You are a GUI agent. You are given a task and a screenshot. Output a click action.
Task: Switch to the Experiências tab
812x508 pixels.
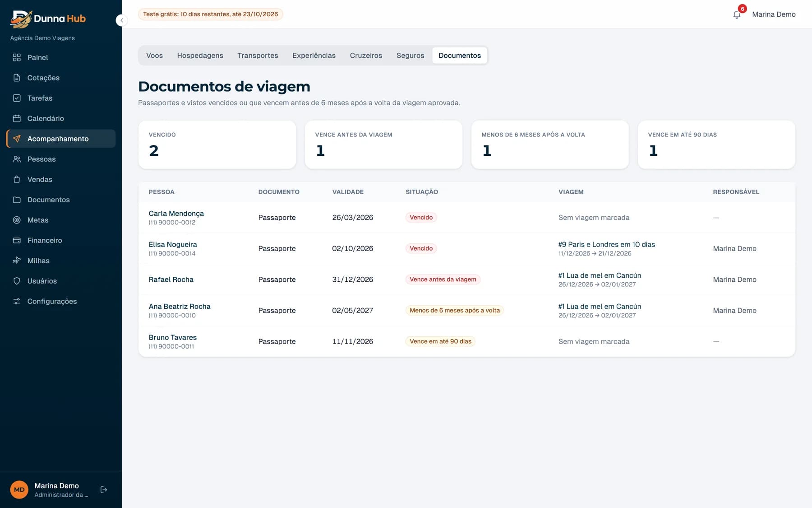(x=314, y=56)
